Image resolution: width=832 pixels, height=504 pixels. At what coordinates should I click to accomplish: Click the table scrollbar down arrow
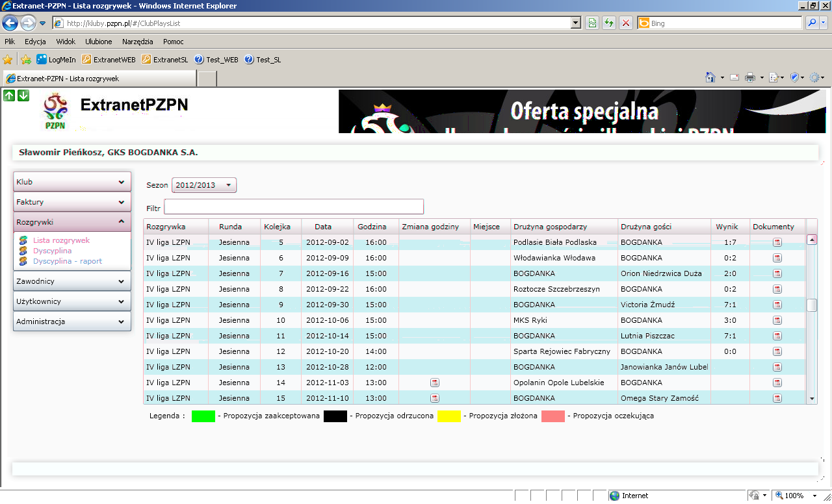click(x=812, y=399)
